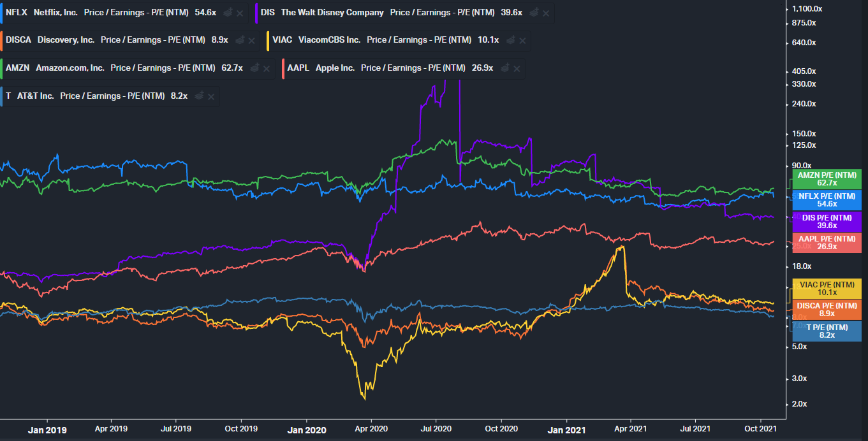Viewport: 868px width, 441px height.
Task: Click the Netflix, Inc. company name
Action: tap(55, 13)
